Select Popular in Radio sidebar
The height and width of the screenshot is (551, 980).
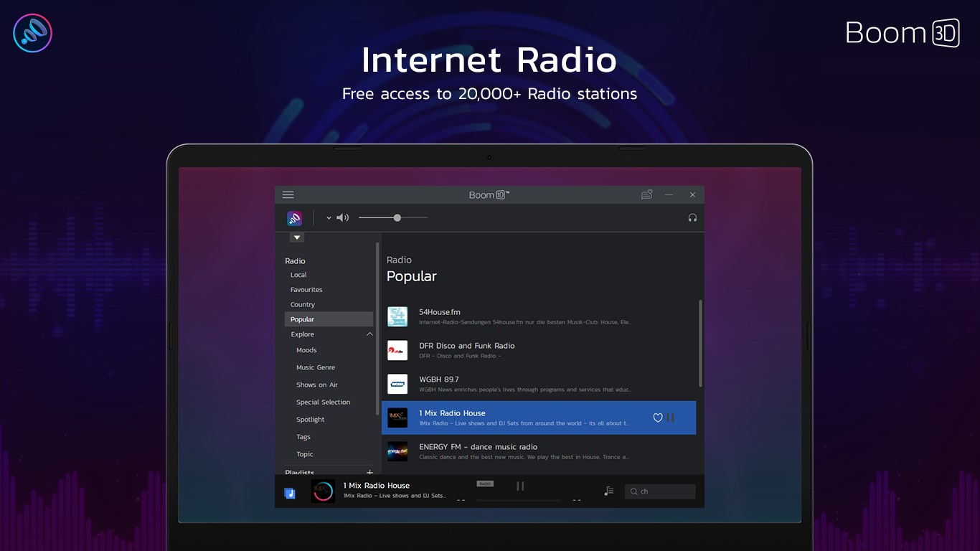329,319
